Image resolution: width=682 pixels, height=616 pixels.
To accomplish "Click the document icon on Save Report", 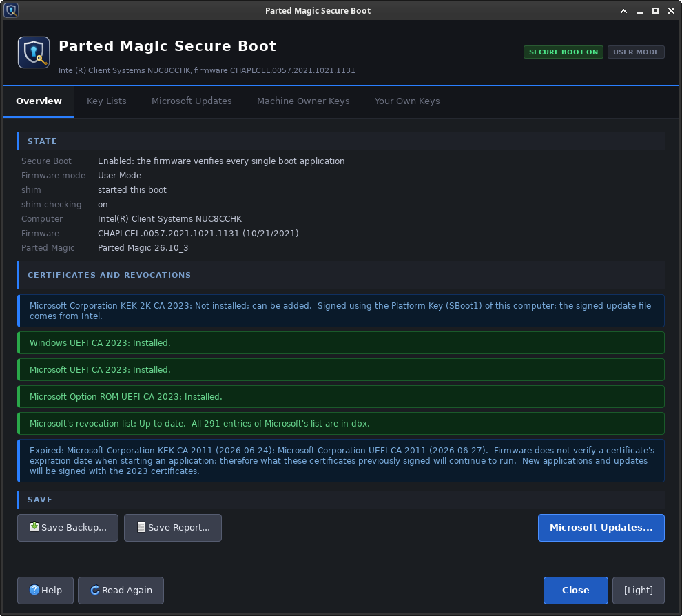I will pyautogui.click(x=141, y=527).
